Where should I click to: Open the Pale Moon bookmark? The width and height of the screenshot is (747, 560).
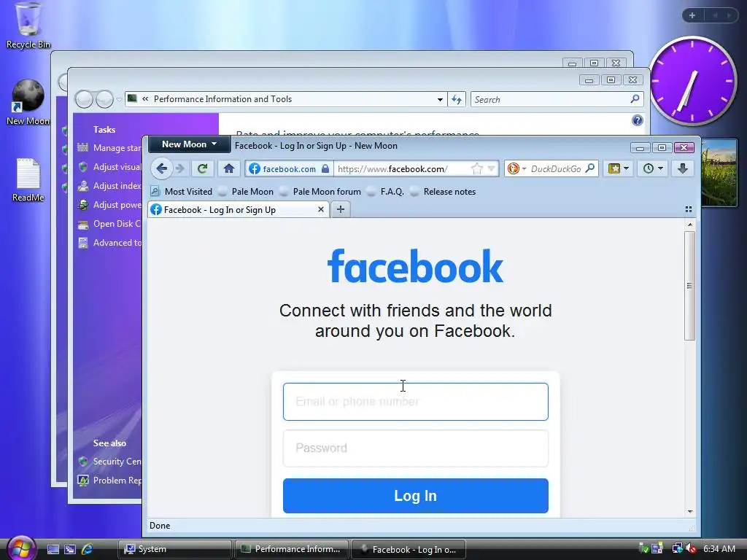point(246,192)
